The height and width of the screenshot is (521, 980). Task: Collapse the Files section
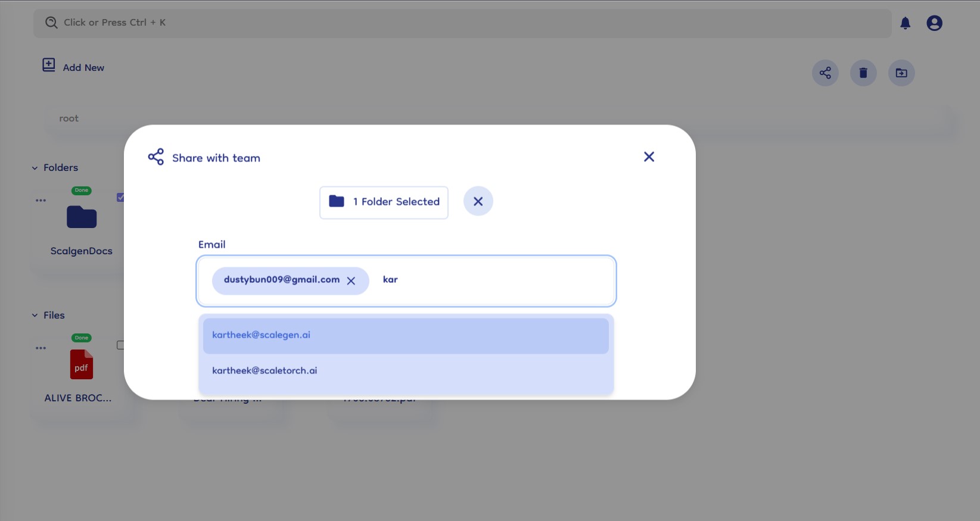[x=35, y=316]
